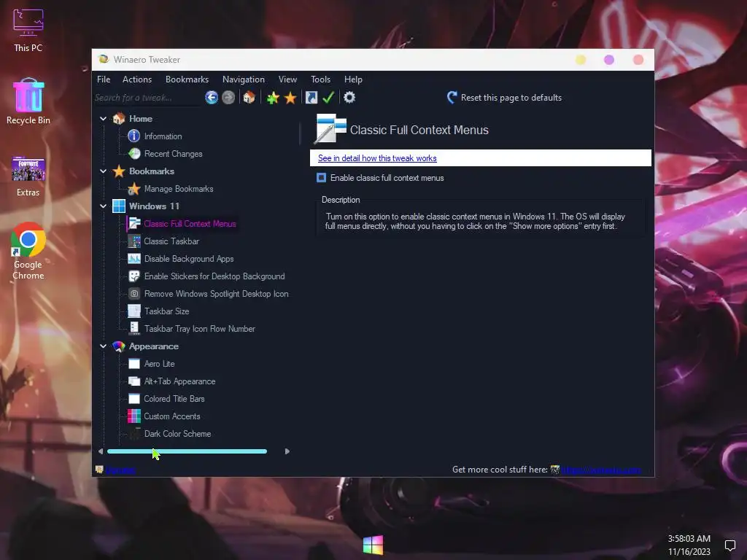
Task: Click the gray Forward navigation arrow icon
Action: point(228,98)
